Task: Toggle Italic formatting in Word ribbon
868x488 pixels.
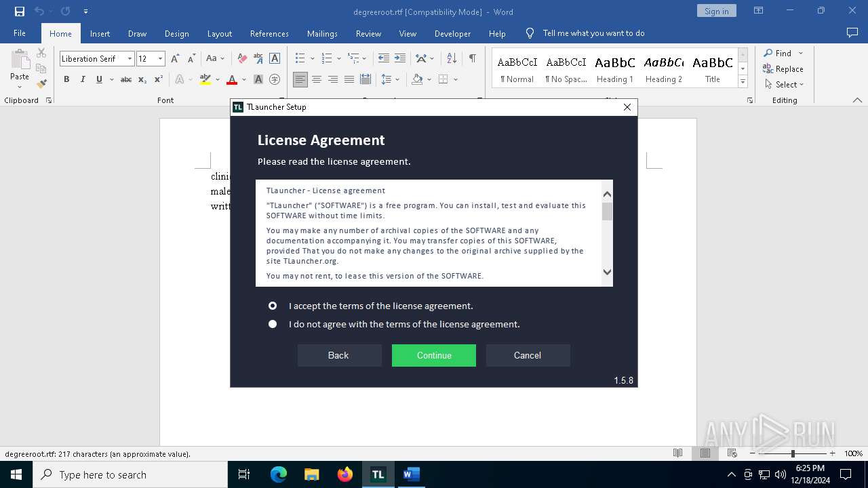Action: (x=83, y=79)
